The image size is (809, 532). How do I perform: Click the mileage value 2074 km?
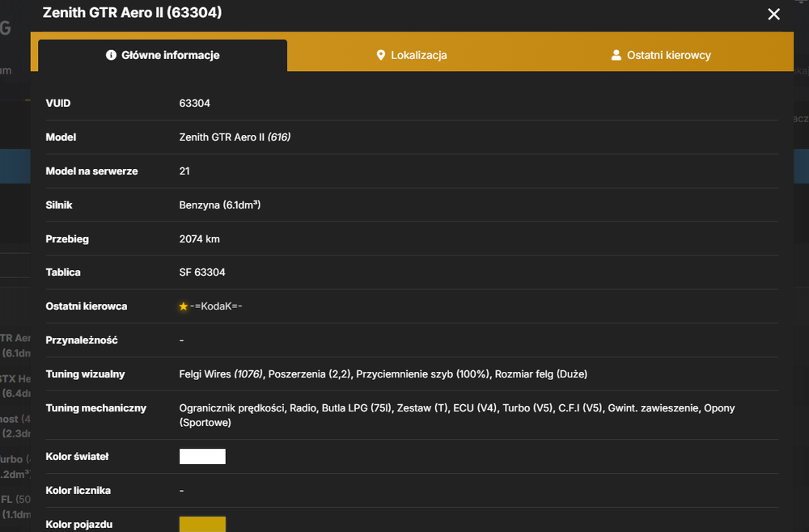tap(199, 239)
